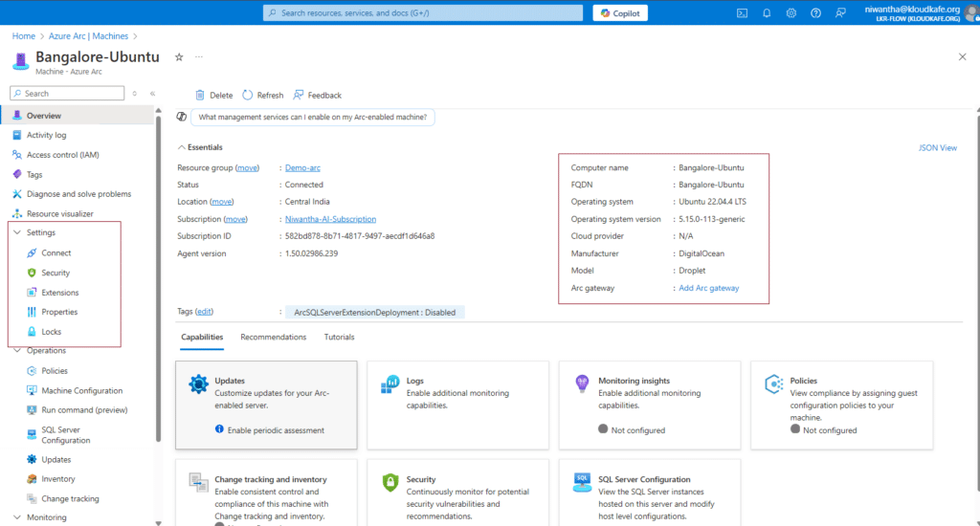Favorite the resource with star icon

(x=179, y=57)
